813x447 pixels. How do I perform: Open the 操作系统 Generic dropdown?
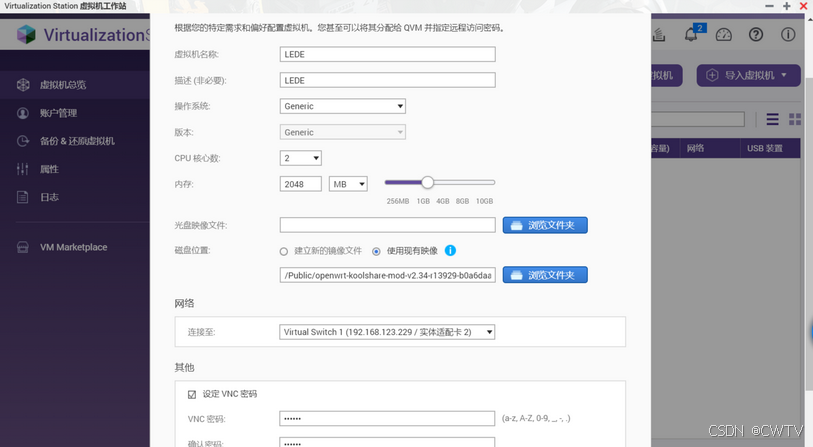343,106
